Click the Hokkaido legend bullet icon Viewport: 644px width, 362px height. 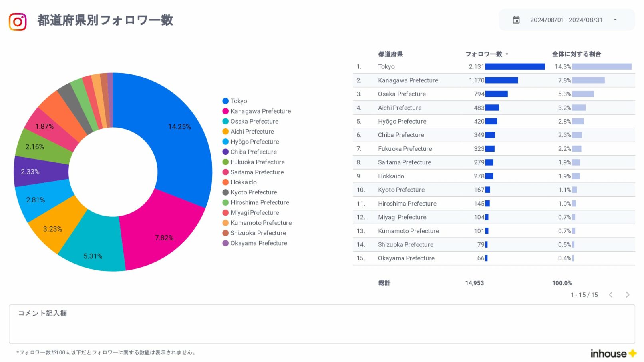pyautogui.click(x=226, y=182)
